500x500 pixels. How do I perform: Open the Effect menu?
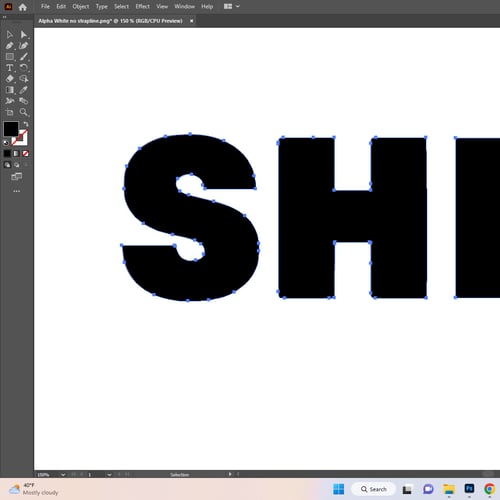[x=142, y=6]
